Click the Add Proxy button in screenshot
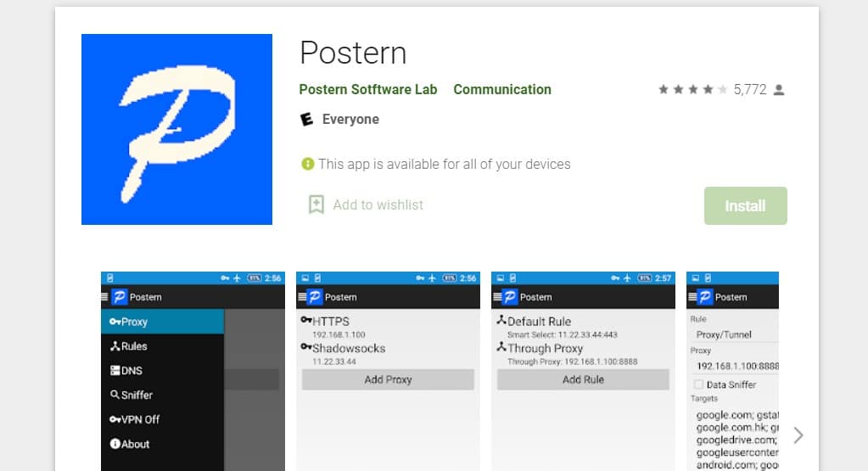Image resolution: width=868 pixels, height=471 pixels. tap(388, 379)
